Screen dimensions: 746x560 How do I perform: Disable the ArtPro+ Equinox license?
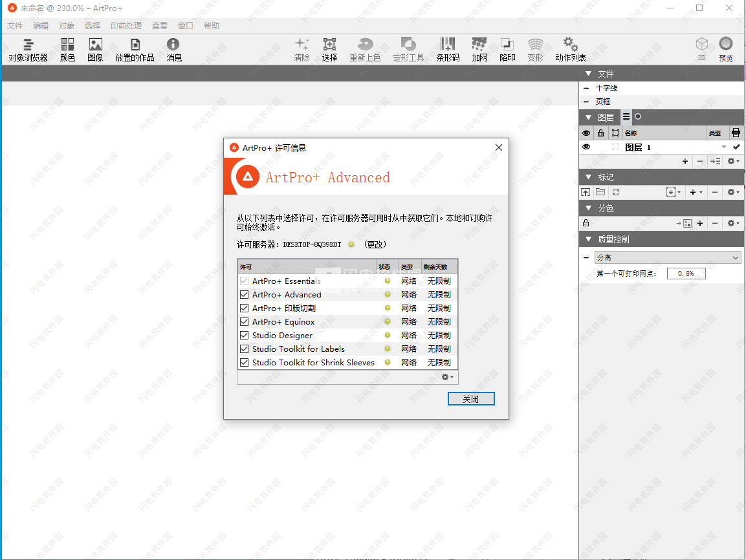pos(244,321)
